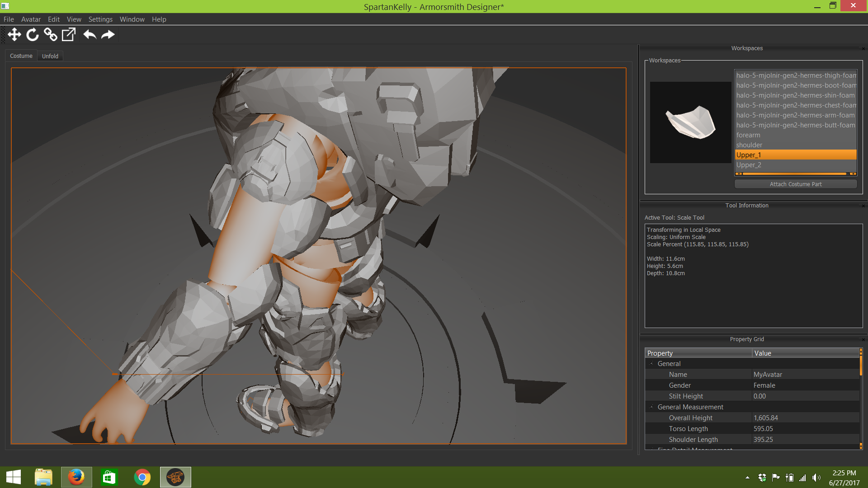The height and width of the screenshot is (488, 868).
Task: Edit the Stilt Height value field
Action: tap(805, 396)
